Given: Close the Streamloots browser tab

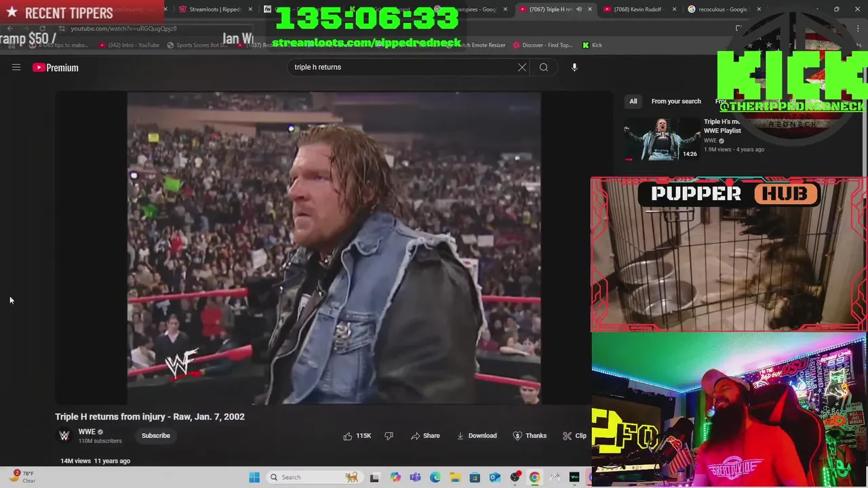Looking at the screenshot, I should tap(250, 9).
